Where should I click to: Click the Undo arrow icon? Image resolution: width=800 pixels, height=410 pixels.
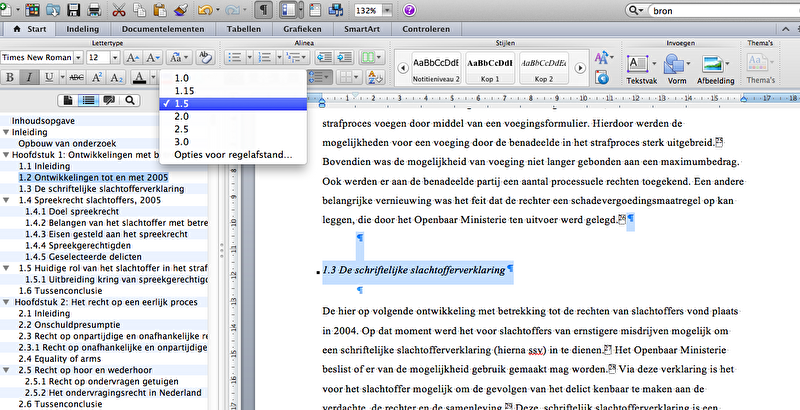pyautogui.click(x=206, y=10)
